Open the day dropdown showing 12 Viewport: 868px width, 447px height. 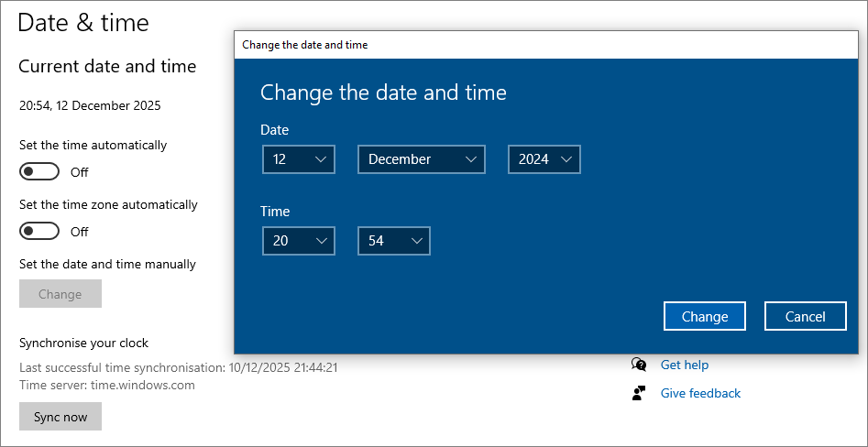pyautogui.click(x=299, y=159)
